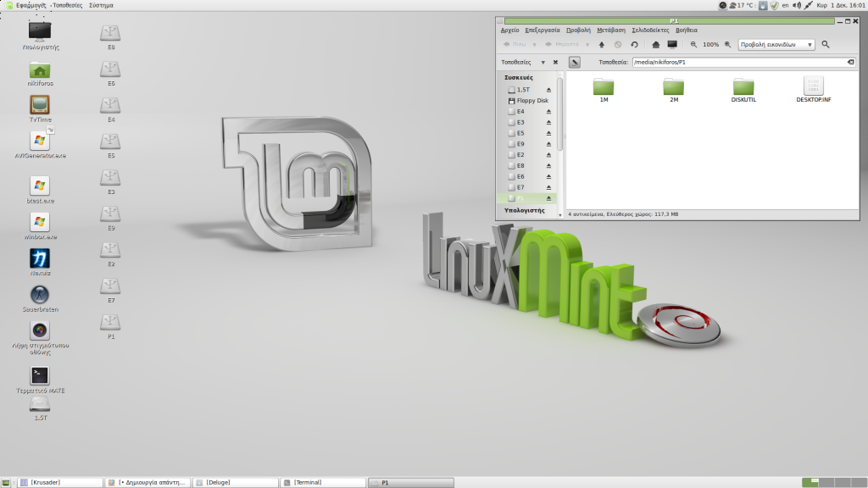Open the Αρχείο menu in file manager
This screenshot has width=868, height=488.
[509, 30]
